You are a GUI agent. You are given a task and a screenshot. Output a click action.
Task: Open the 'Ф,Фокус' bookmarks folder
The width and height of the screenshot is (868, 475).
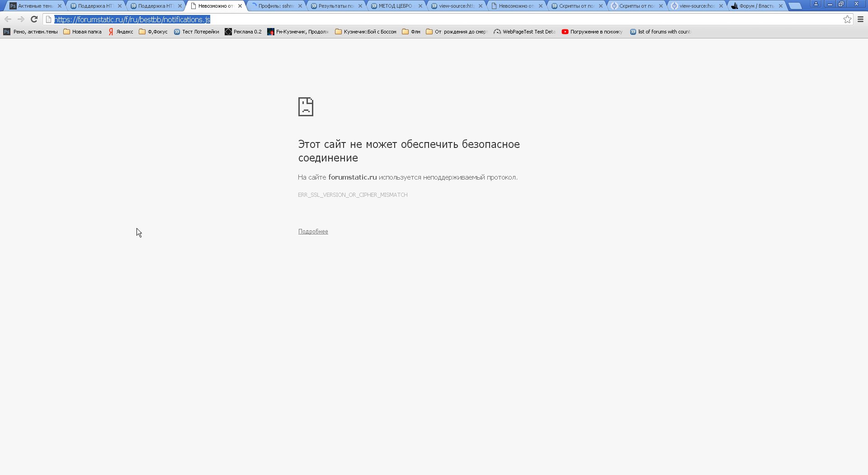tap(153, 32)
